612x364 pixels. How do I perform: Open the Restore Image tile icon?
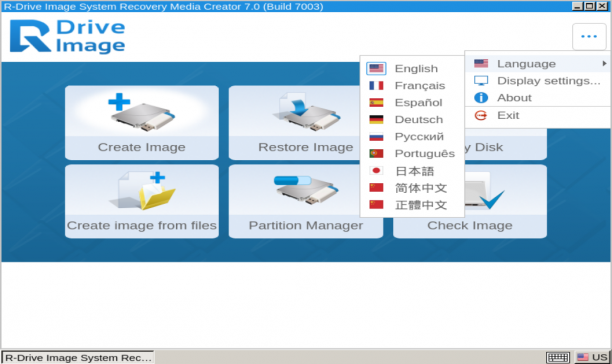click(x=306, y=113)
